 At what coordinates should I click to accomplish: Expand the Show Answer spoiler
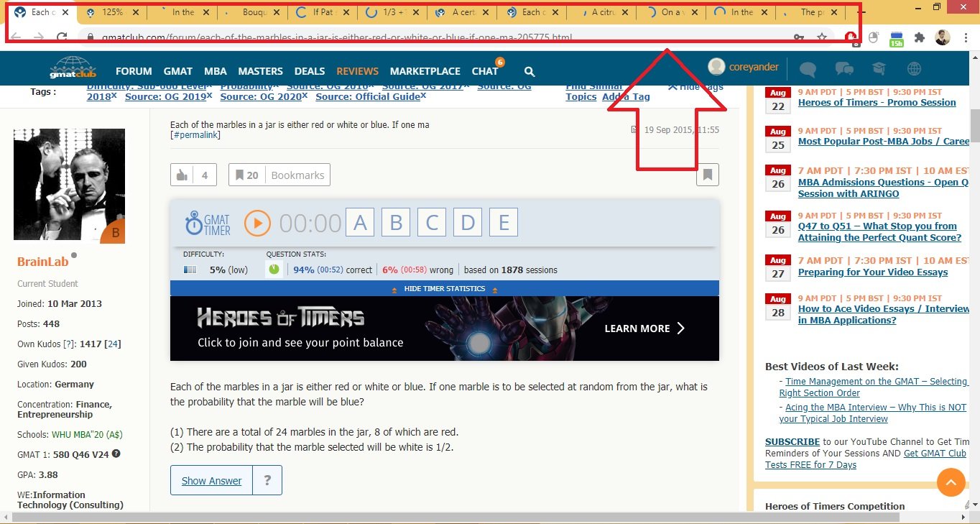coord(211,481)
